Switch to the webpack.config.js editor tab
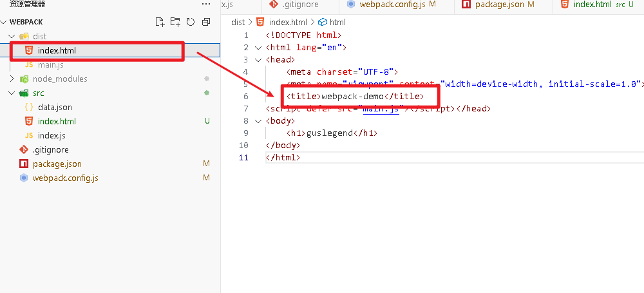The image size is (644, 293). [397, 5]
